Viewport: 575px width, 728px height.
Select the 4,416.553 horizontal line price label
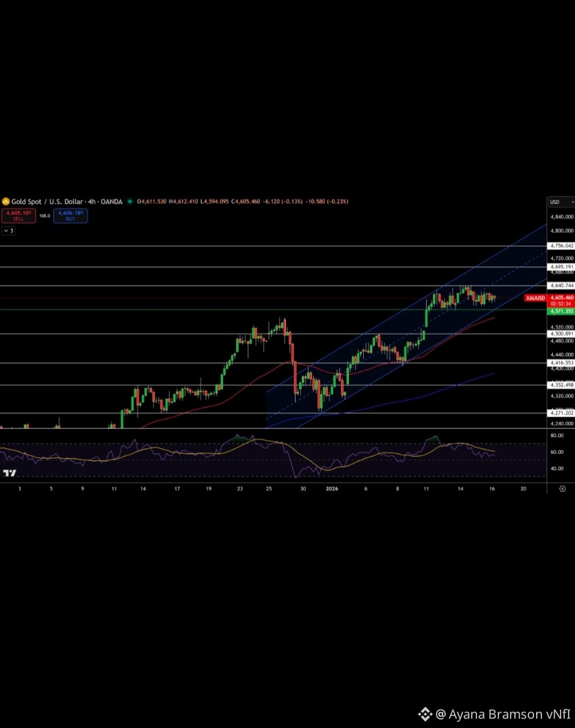pos(561,363)
